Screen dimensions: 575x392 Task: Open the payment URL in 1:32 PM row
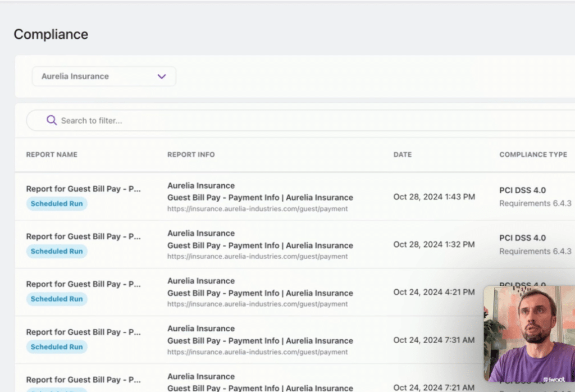click(x=257, y=256)
